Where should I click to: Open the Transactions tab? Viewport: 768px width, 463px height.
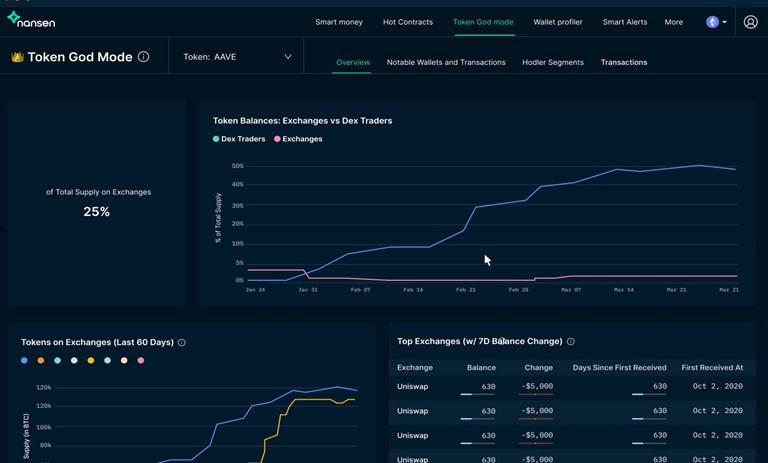point(624,62)
